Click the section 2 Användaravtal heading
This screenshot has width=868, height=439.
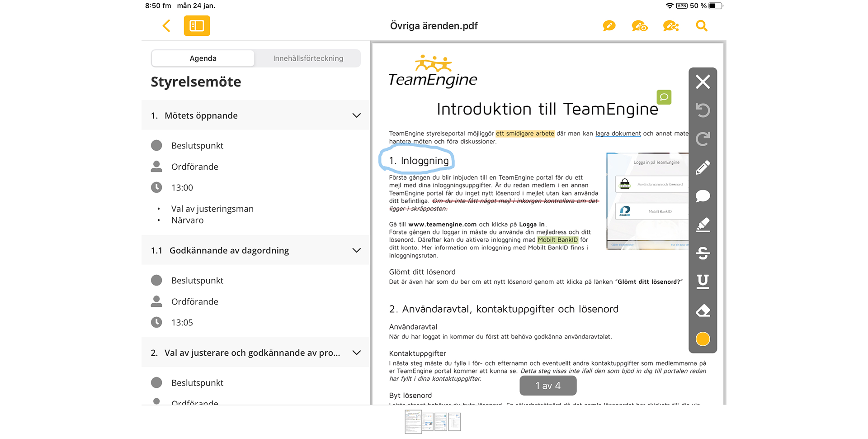pyautogui.click(x=504, y=309)
